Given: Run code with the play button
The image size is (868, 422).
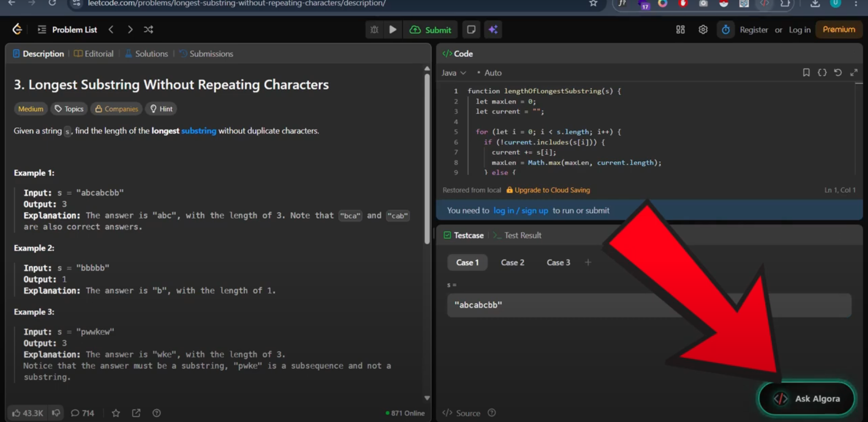Looking at the screenshot, I should 393,29.
